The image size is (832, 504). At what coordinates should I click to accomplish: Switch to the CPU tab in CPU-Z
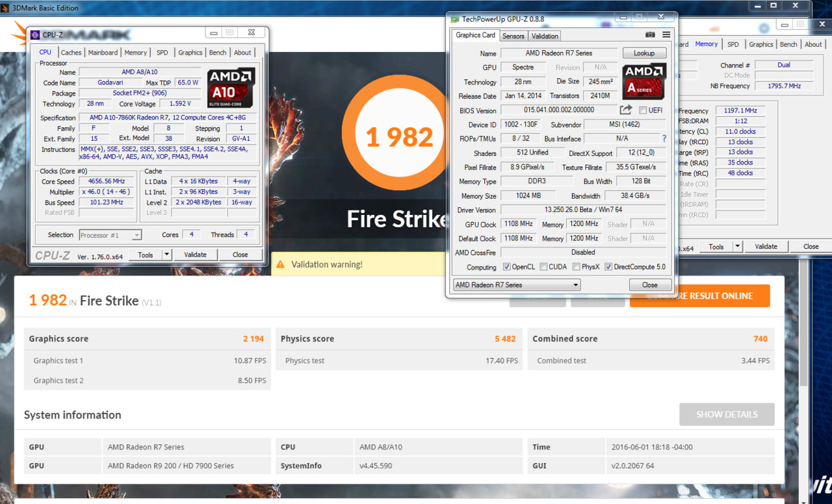click(x=45, y=53)
